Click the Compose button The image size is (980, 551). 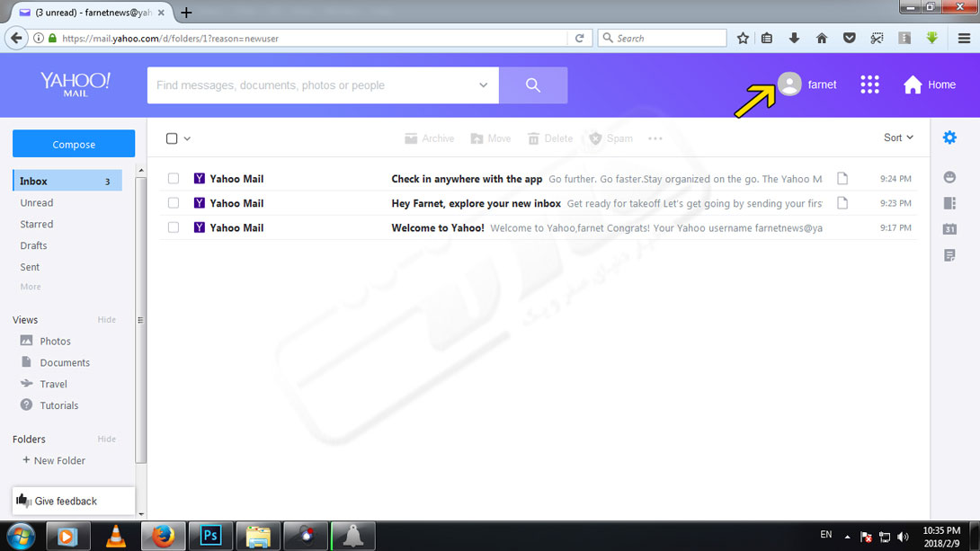tap(74, 145)
